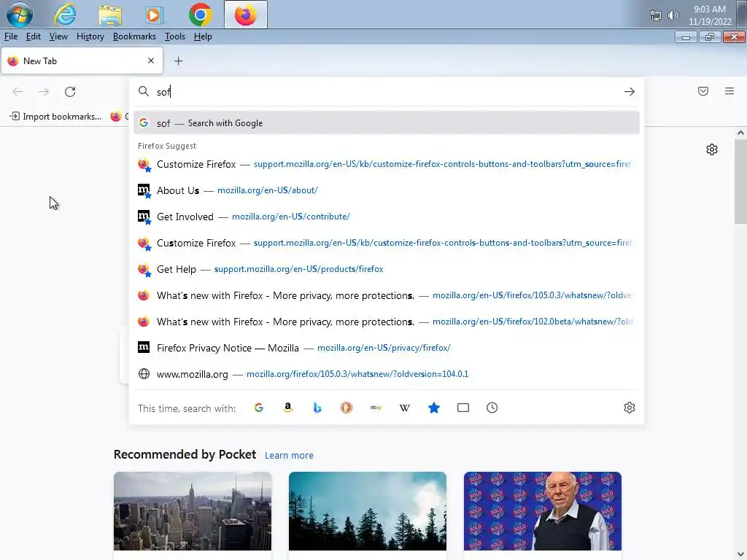Open the Edit menu
747x560 pixels.
click(x=33, y=36)
